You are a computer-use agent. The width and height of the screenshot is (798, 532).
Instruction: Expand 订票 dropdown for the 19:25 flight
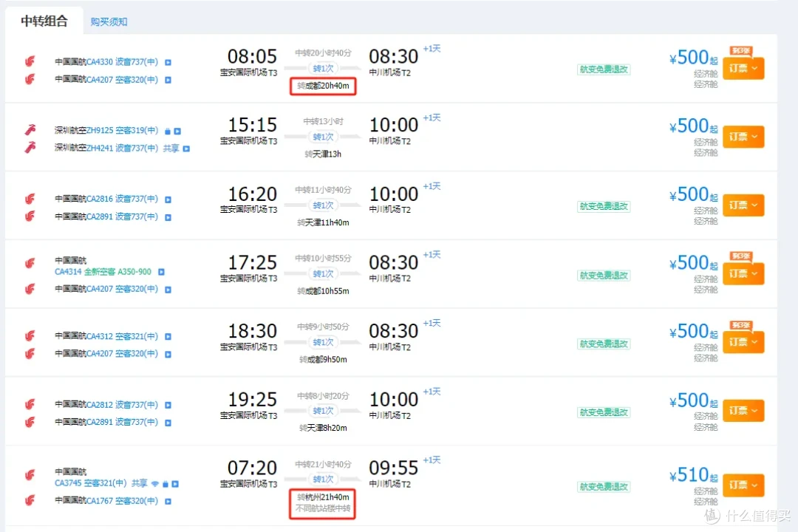click(743, 410)
